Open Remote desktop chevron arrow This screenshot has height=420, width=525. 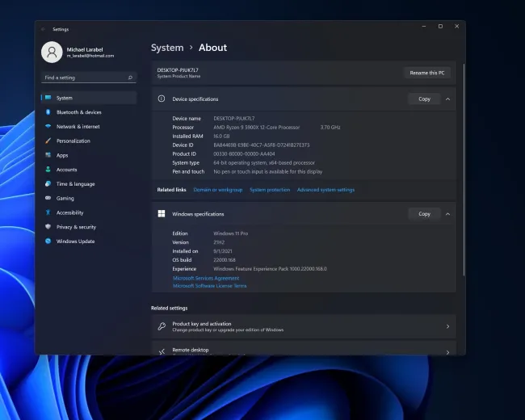click(x=447, y=352)
